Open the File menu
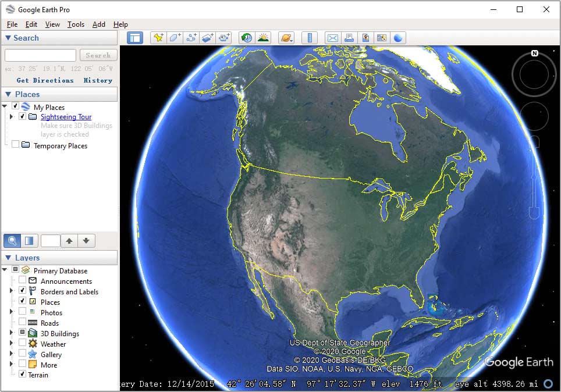Screen dimensions: 561x392 point(12,24)
